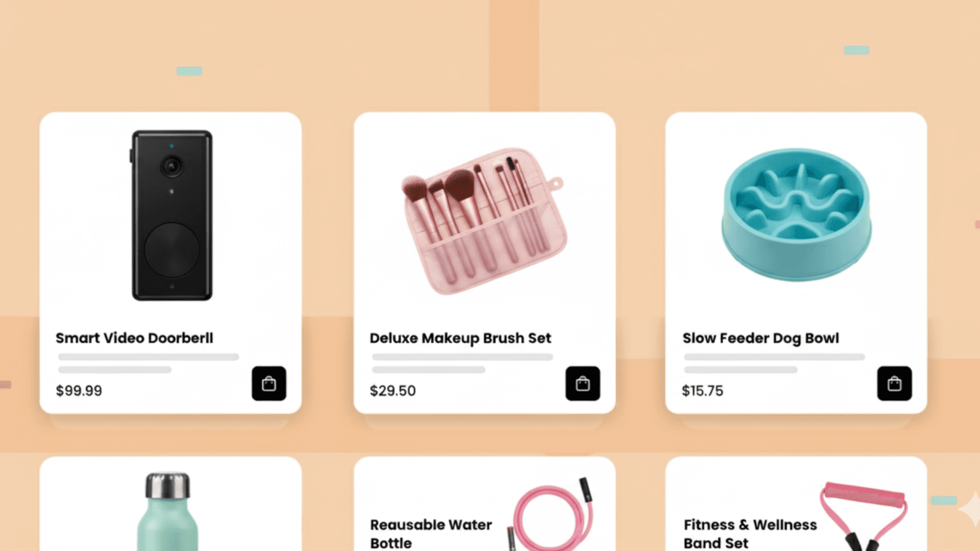
Task: Open the Fitness & Wellness Band Set title
Action: click(x=750, y=534)
